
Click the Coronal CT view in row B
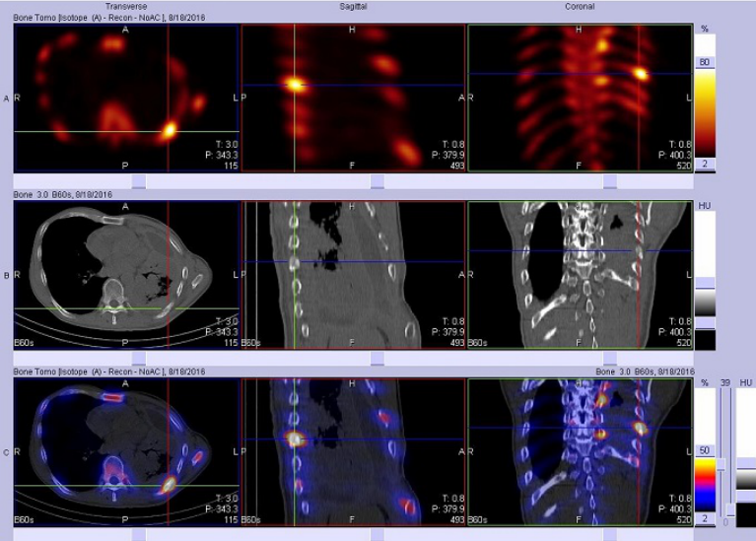click(x=579, y=274)
